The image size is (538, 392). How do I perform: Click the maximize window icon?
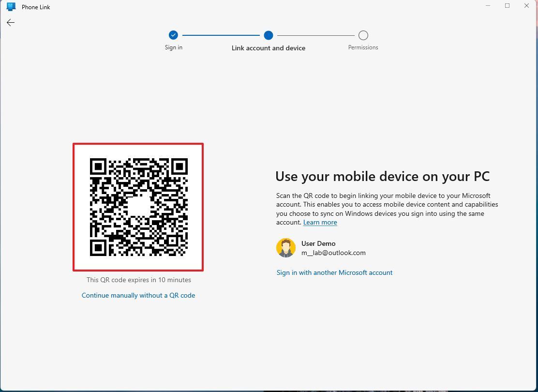pos(507,5)
